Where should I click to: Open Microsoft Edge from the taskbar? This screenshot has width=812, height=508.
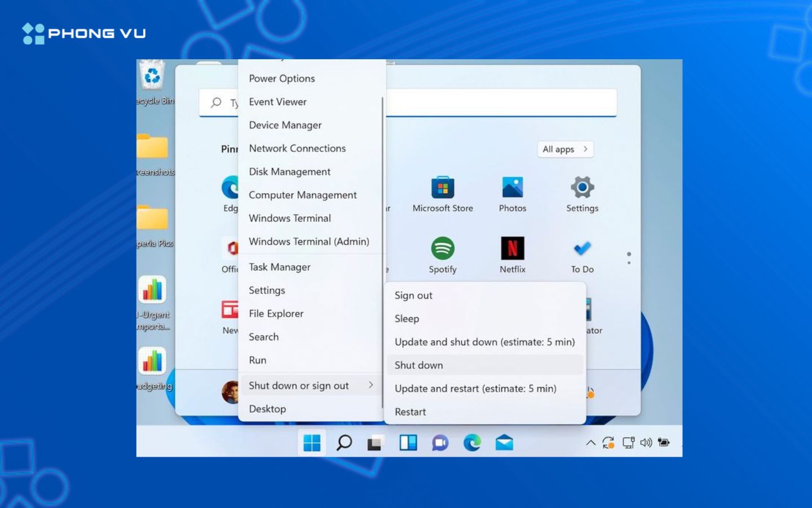[471, 443]
